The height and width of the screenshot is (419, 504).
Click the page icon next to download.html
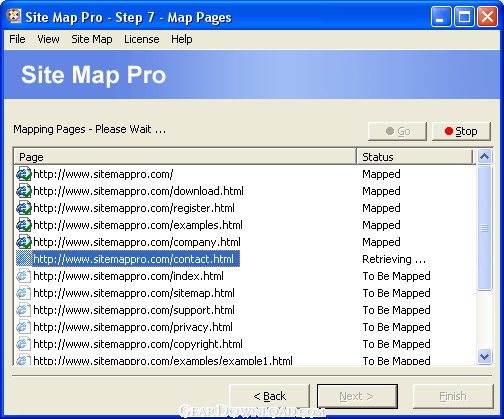click(x=24, y=191)
